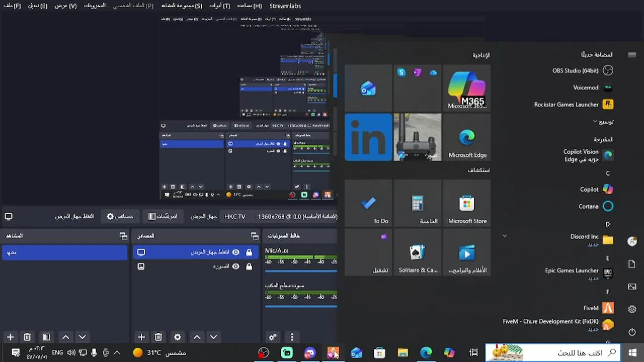Click the المرشحات filters button

[x=163, y=216]
